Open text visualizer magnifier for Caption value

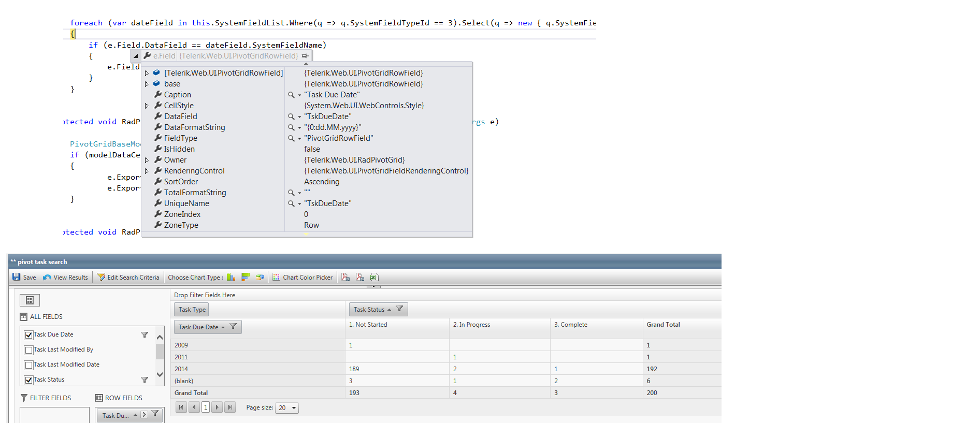click(292, 95)
